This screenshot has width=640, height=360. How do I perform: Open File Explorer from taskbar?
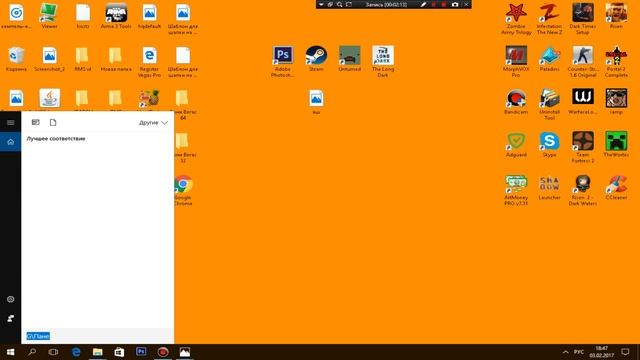coord(98,352)
